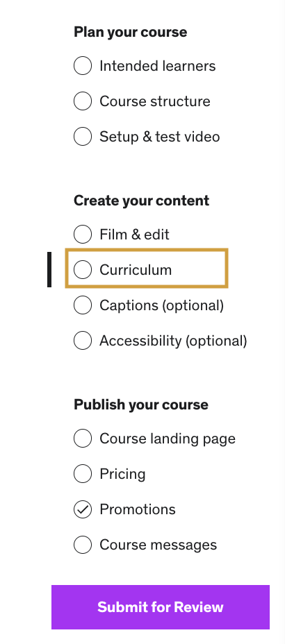Click the completion circle for Film & edit
The width and height of the screenshot is (285, 644).
point(83,234)
